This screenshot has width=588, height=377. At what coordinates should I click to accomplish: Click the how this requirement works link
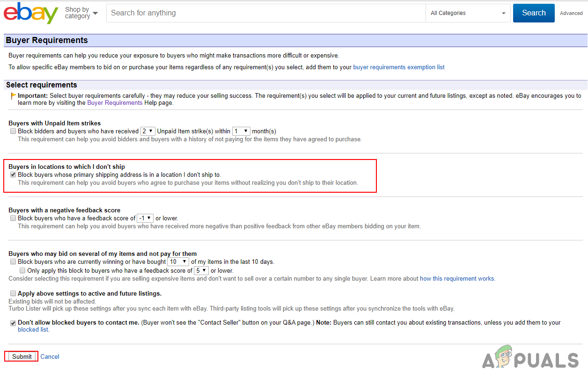point(457,279)
